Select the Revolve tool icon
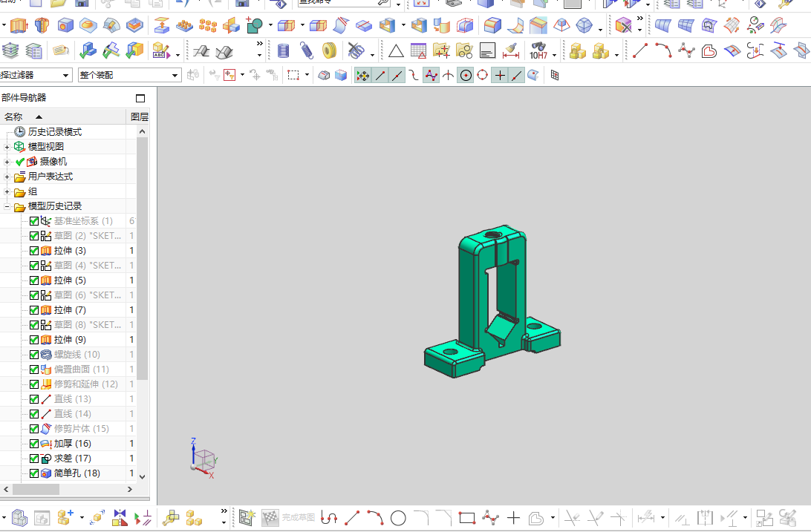The width and height of the screenshot is (811, 532). click(x=42, y=24)
